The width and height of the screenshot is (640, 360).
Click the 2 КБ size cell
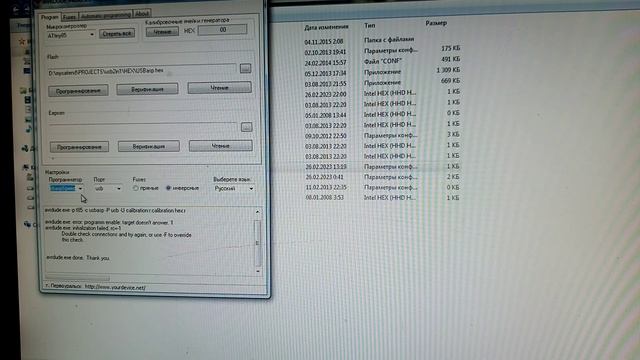453,177
